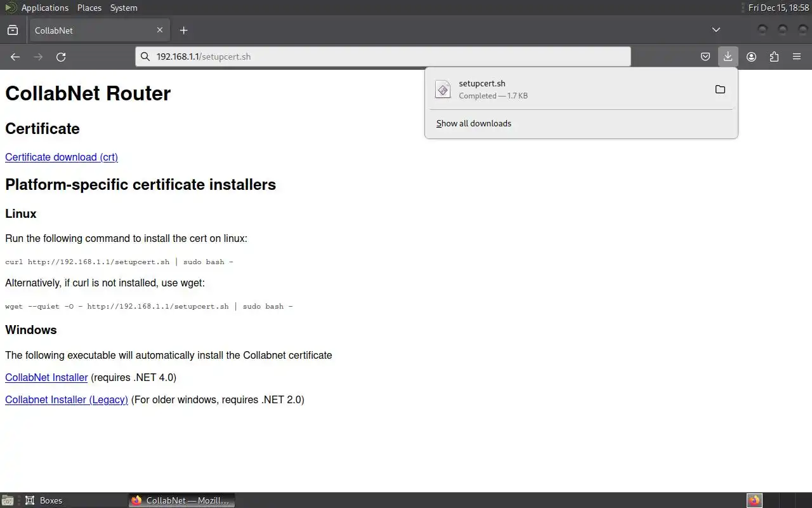The width and height of the screenshot is (812, 508).
Task: Click the curl command text
Action: 119,262
